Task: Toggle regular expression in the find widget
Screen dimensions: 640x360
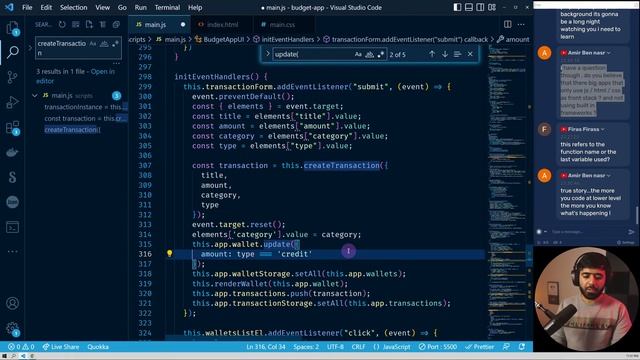Action: [380, 54]
